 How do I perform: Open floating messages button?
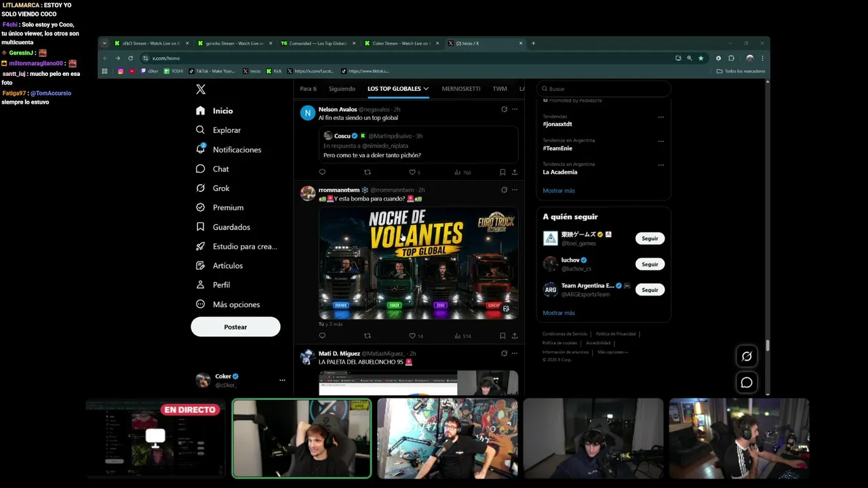(747, 383)
